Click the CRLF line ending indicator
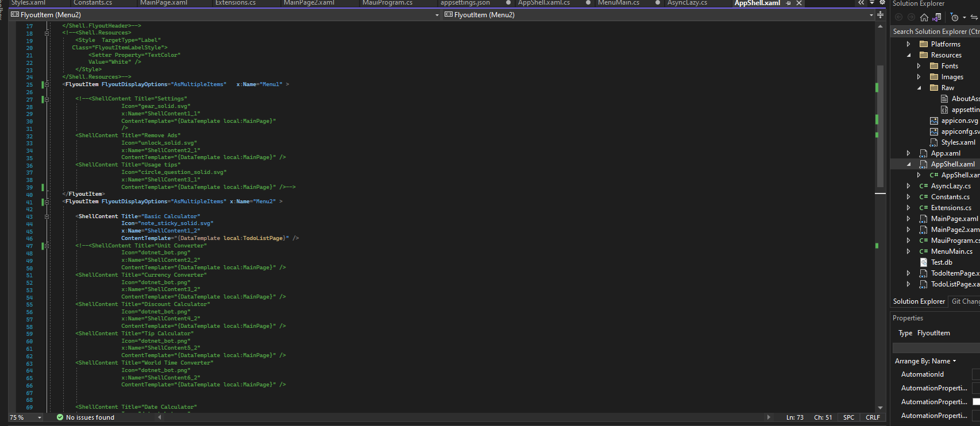980x426 pixels. tap(873, 417)
